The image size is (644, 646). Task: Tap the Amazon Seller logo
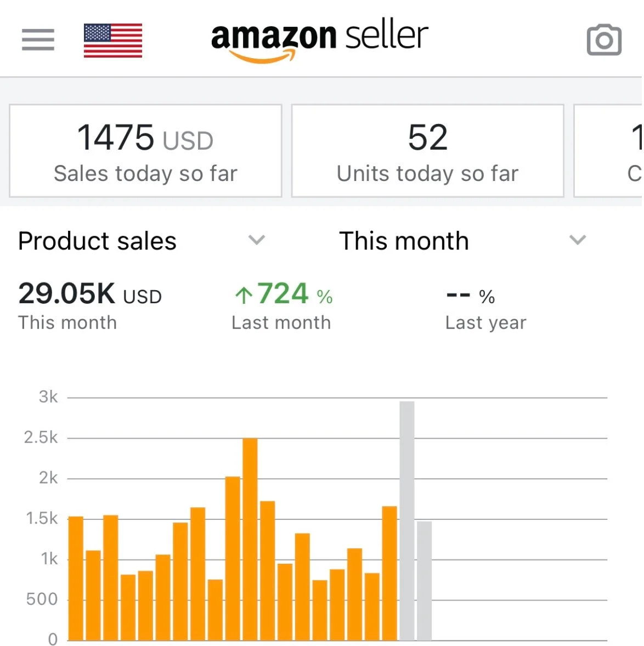pyautogui.click(x=319, y=41)
